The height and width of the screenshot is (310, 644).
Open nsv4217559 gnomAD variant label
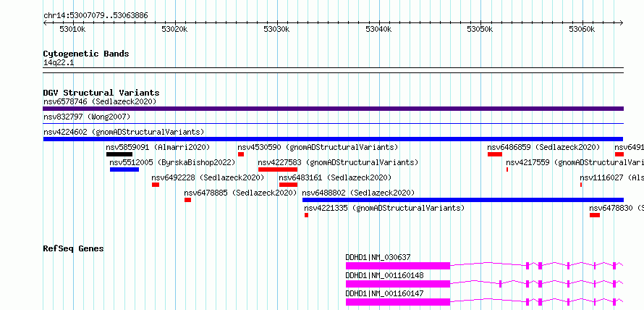tap(575, 162)
